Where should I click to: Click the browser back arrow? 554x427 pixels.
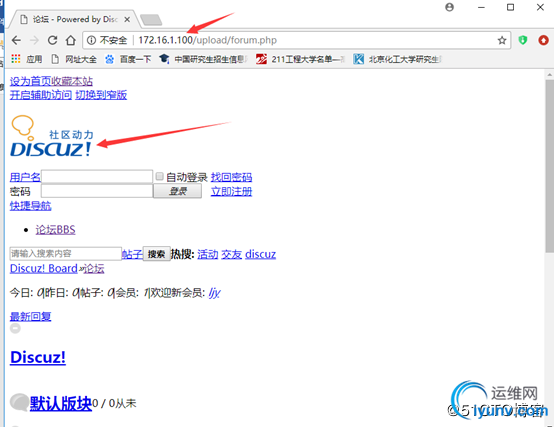[16, 40]
